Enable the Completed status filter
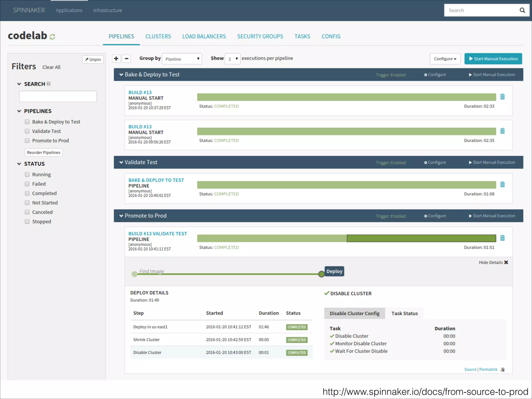532x399 pixels. (27, 193)
